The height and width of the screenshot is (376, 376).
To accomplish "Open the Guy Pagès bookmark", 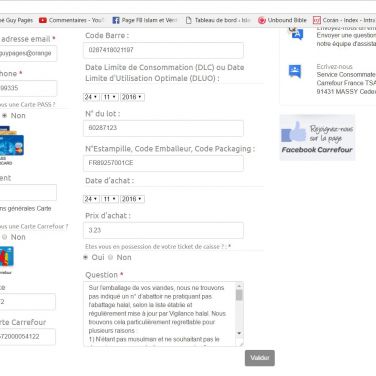I will tap(16, 20).
